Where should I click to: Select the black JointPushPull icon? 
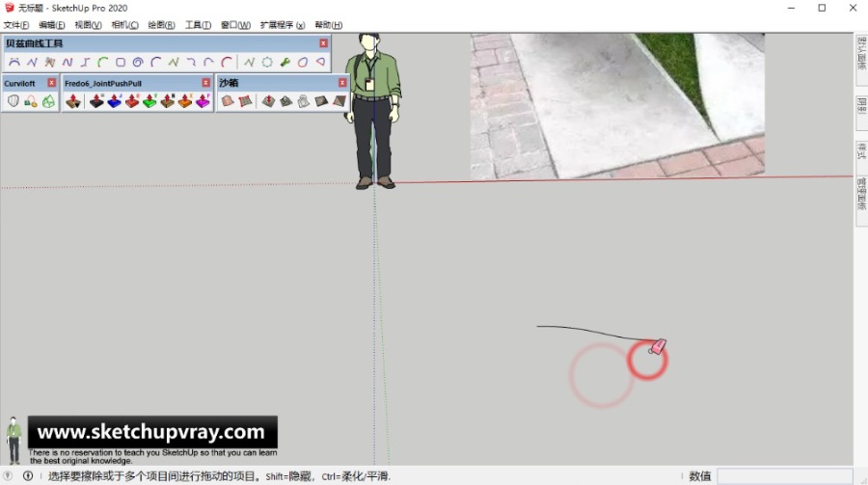[96, 101]
